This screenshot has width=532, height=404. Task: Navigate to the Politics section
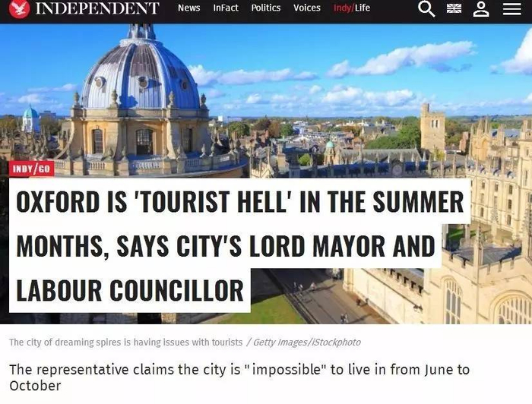(x=266, y=8)
